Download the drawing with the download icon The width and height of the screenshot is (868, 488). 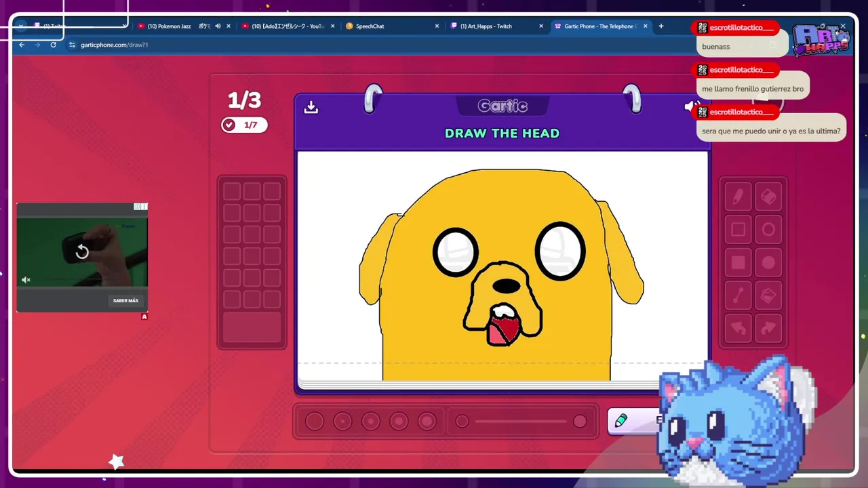[311, 107]
